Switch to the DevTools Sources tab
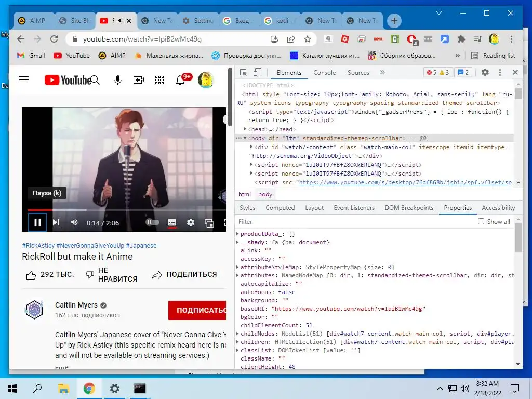The height and width of the screenshot is (399, 532). (x=358, y=73)
